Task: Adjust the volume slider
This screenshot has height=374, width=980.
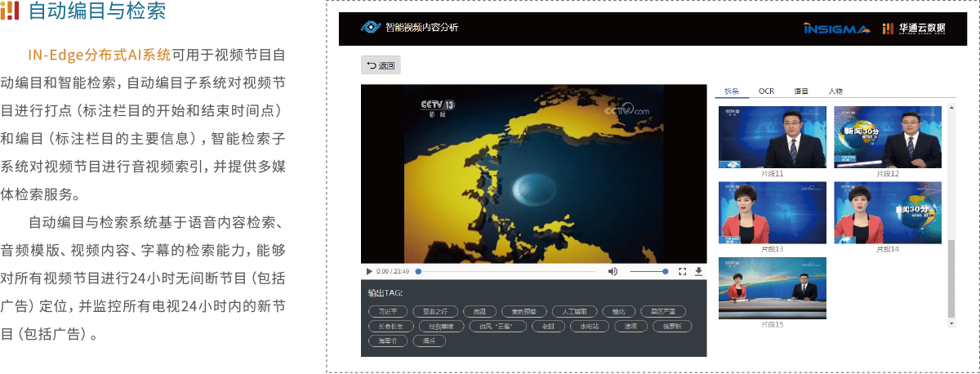Action: tap(648, 271)
